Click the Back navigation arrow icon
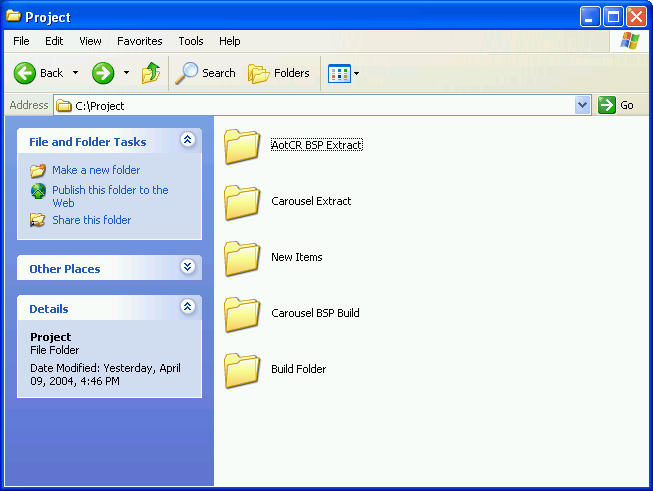The width and height of the screenshot is (653, 491). coord(25,73)
